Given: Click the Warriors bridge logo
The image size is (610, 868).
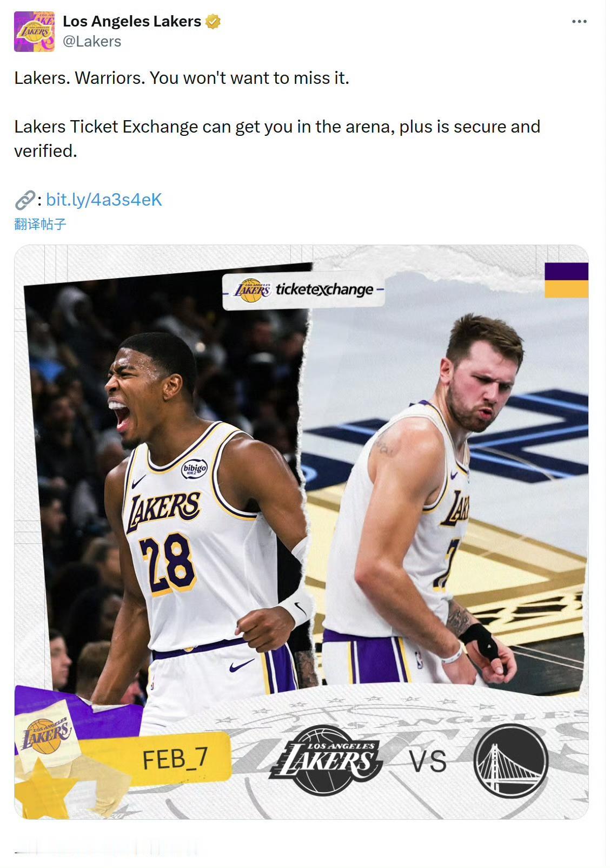Looking at the screenshot, I should (x=511, y=760).
